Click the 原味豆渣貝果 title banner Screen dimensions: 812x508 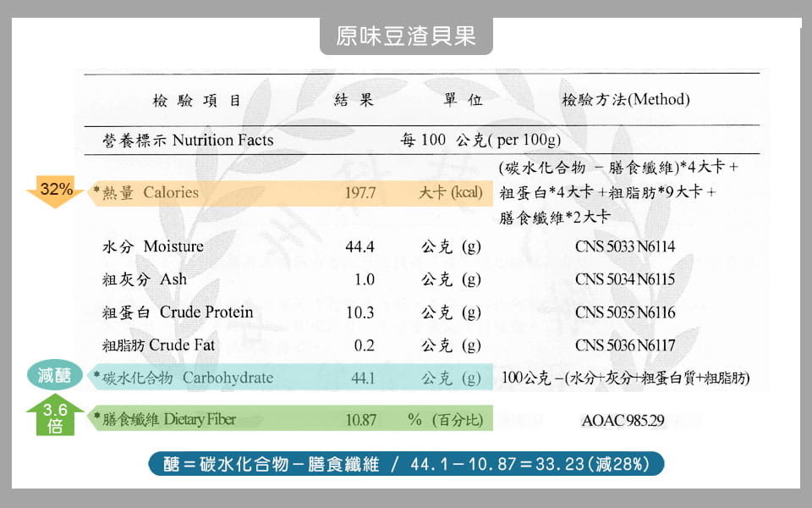[406, 36]
